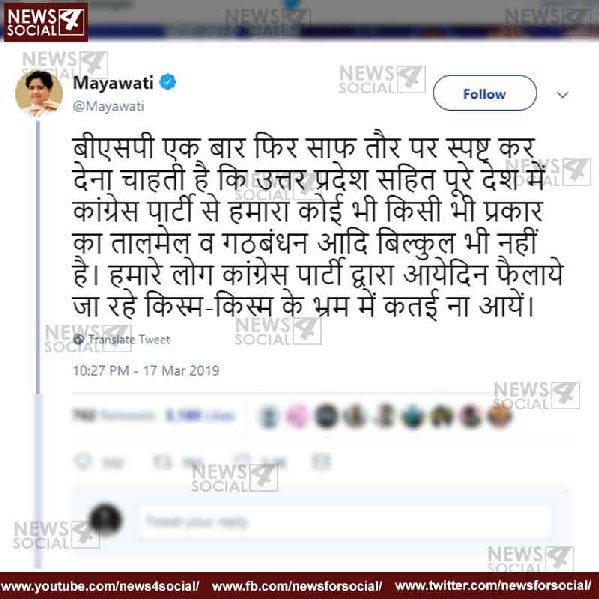Translate Tweet from Hindi
The image size is (599, 599).
click(x=129, y=339)
